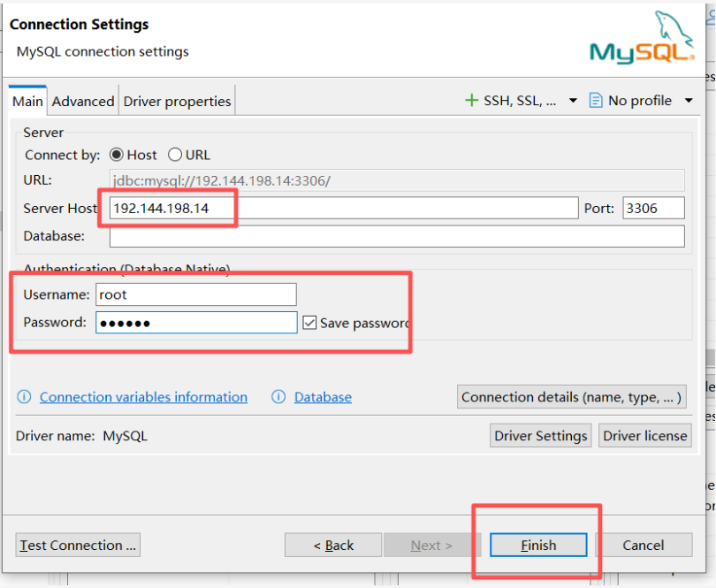The height and width of the screenshot is (588, 716).
Task: Click the Password field
Action: click(x=196, y=323)
